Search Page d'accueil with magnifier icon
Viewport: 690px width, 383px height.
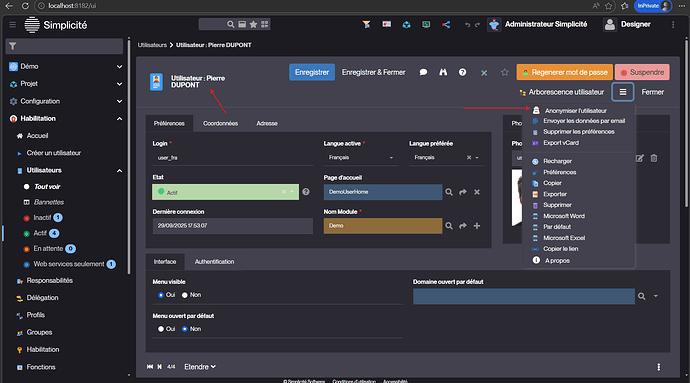(x=449, y=192)
